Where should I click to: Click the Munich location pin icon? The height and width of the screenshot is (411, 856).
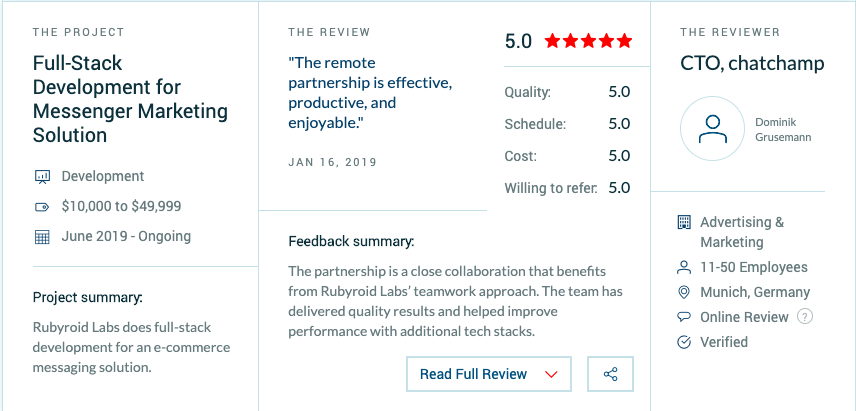[x=684, y=293]
